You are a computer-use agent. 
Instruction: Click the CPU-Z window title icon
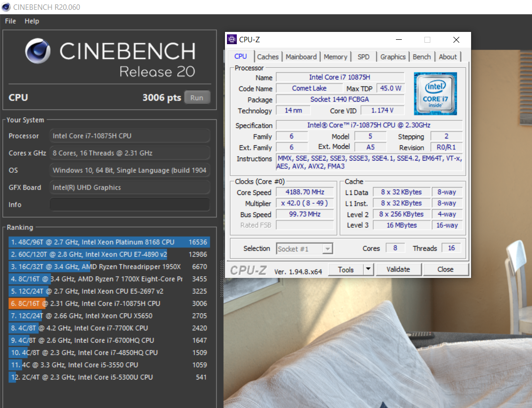232,39
